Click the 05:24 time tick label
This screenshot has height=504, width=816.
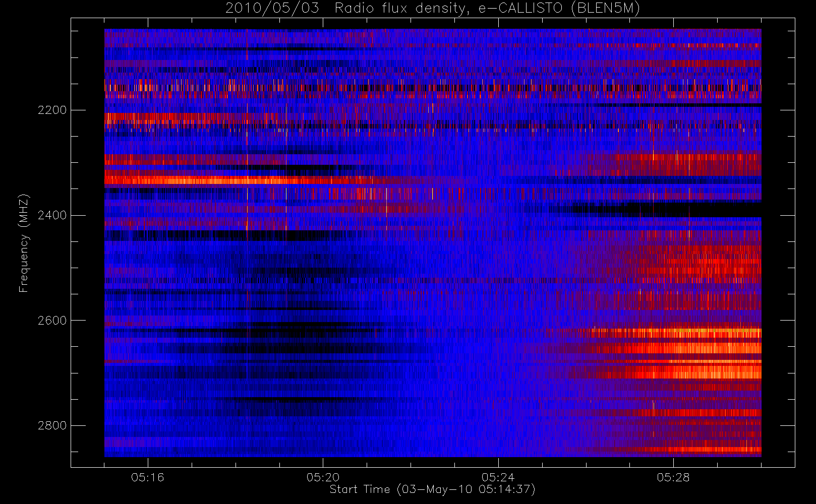[498, 477]
